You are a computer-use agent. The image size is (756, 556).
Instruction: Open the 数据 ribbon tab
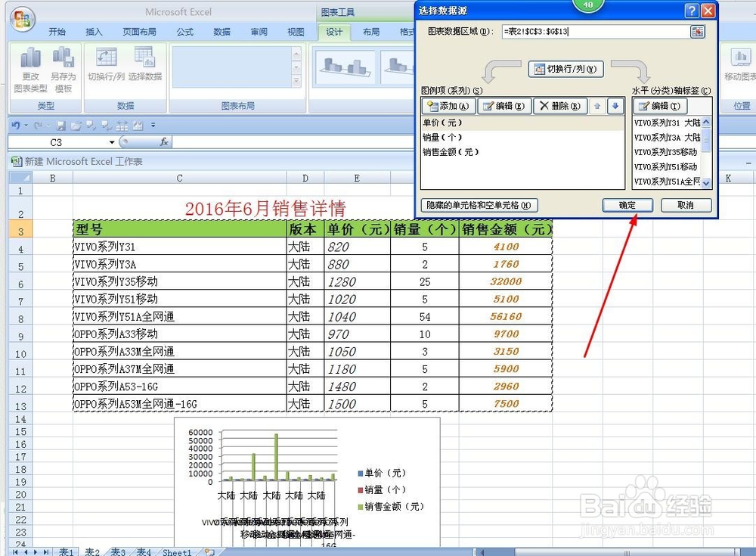point(222,32)
